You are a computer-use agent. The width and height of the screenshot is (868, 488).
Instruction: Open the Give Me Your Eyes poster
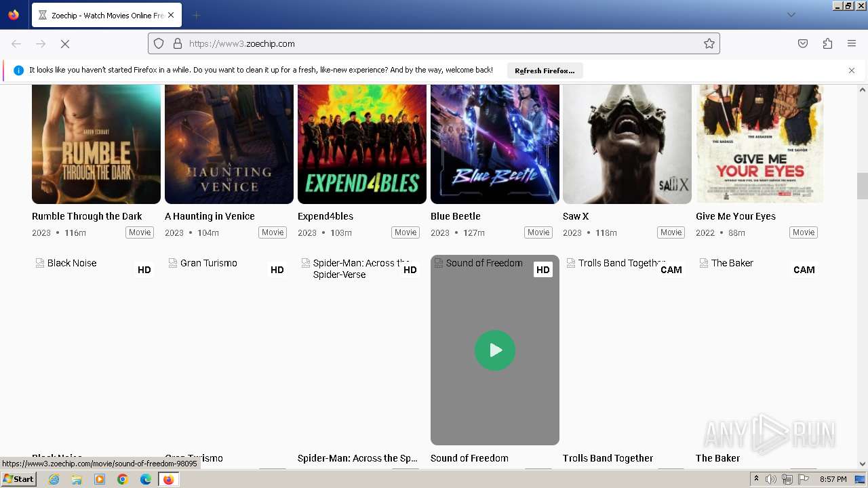click(x=760, y=144)
